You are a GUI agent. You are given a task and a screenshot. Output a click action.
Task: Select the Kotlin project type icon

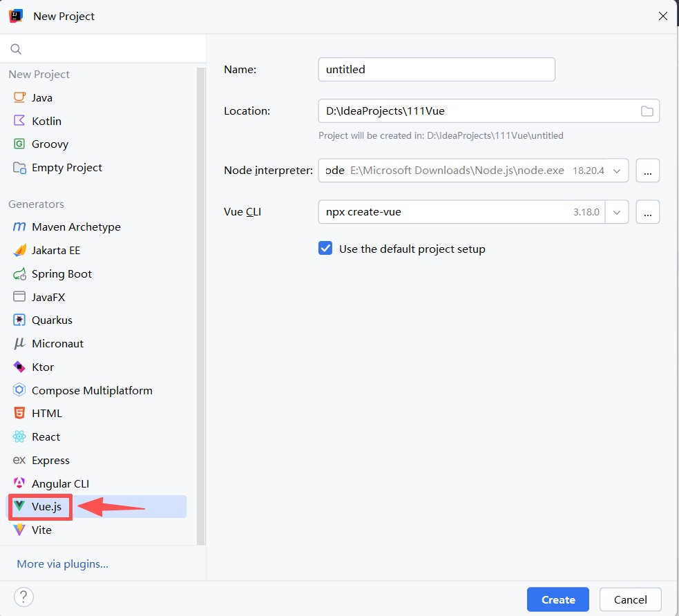tap(19, 121)
